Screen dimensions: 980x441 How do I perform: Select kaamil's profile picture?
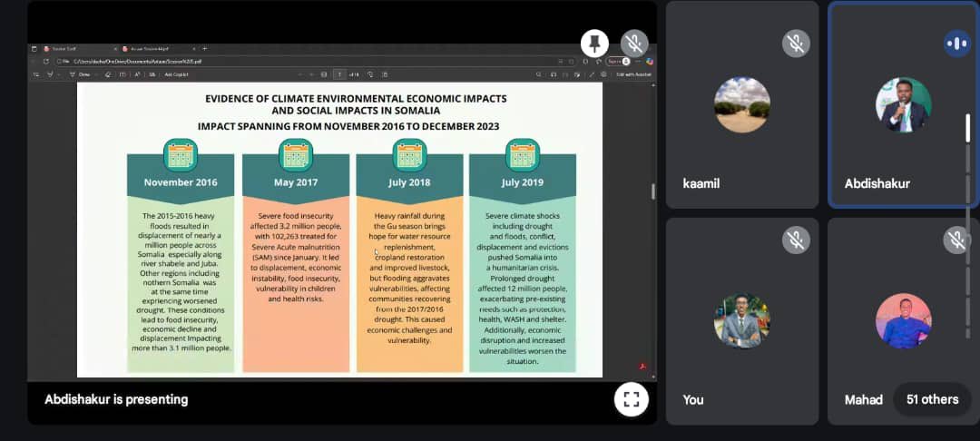742,105
